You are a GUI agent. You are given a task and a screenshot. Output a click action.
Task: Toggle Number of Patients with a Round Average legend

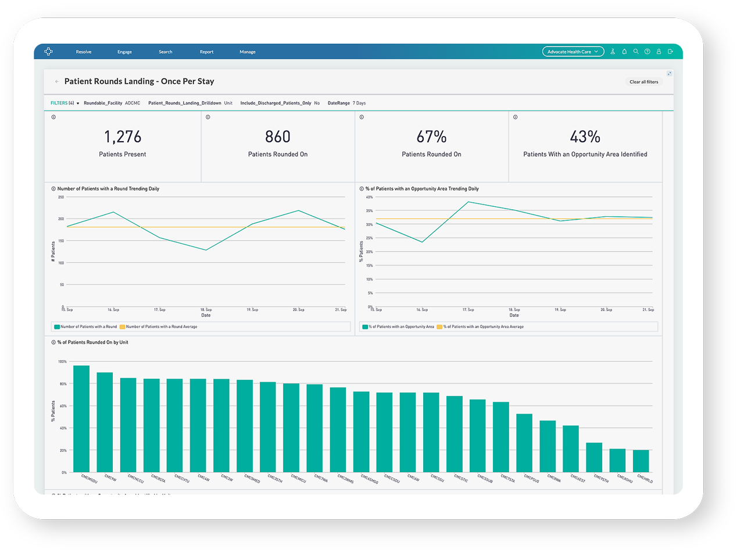(x=159, y=327)
